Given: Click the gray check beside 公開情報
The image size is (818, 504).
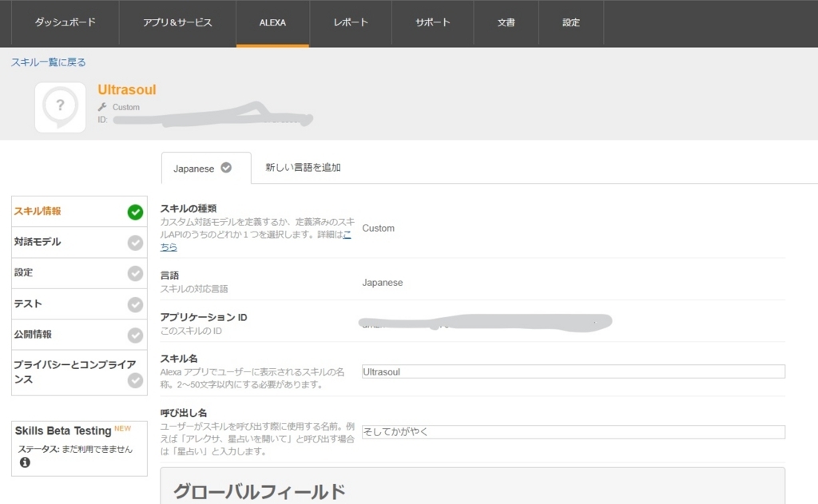Looking at the screenshot, I should [x=135, y=335].
